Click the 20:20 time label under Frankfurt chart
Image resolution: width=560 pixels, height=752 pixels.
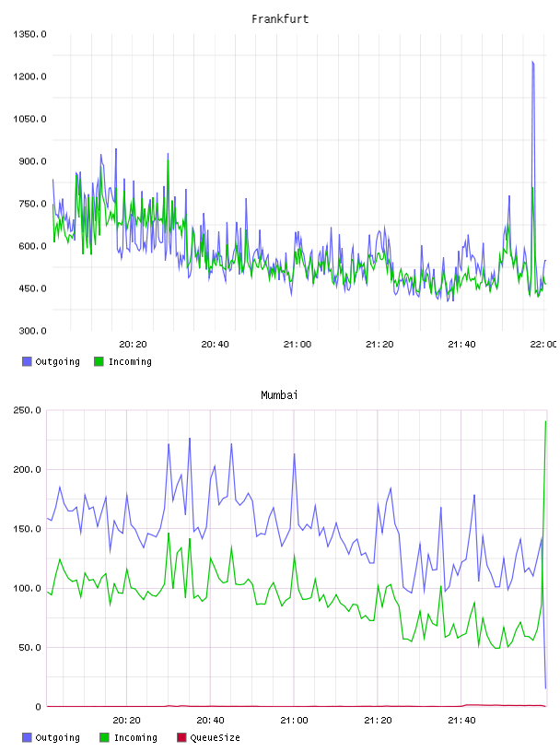coord(133,345)
